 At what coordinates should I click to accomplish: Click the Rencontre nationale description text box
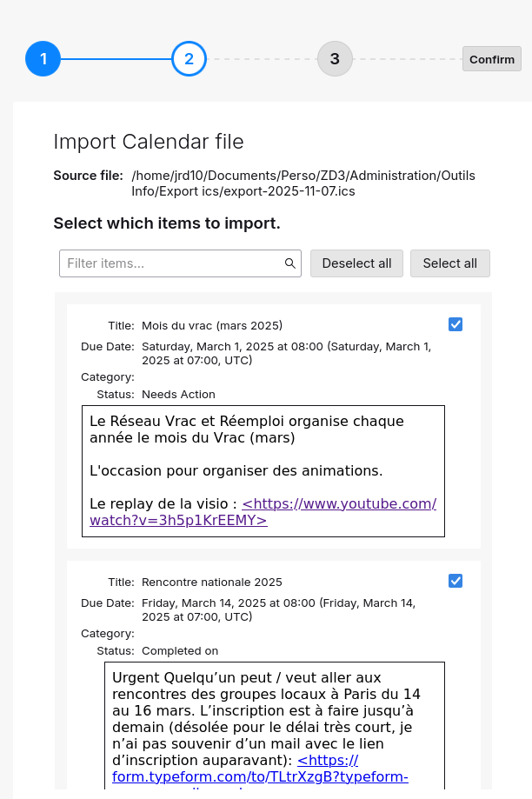[274, 710]
